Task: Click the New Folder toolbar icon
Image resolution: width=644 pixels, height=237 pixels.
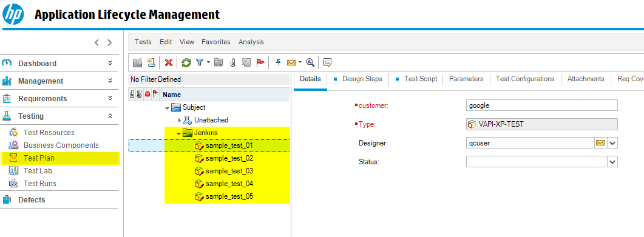Action: point(138,62)
